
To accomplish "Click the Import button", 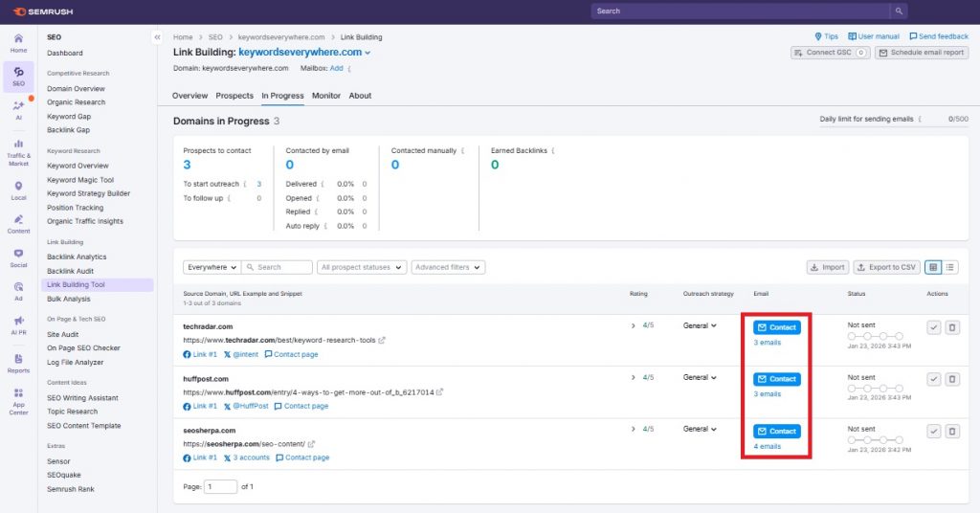I will [828, 267].
